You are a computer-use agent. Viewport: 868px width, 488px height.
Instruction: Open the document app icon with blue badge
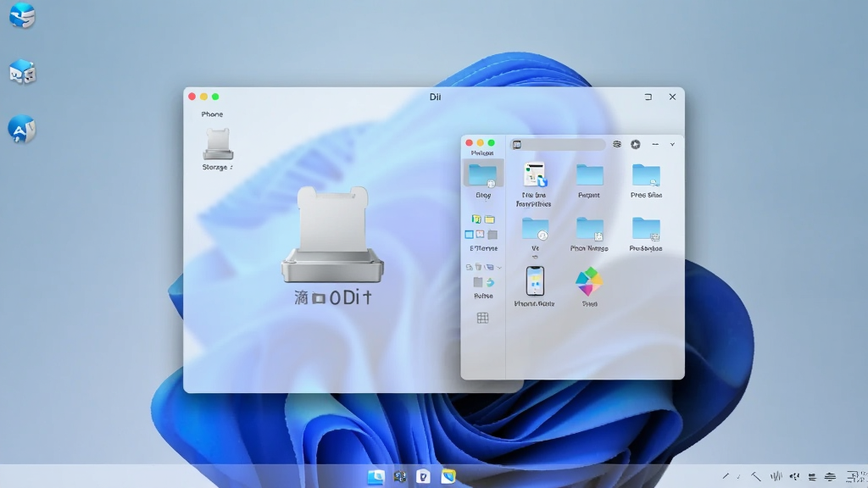pos(535,175)
